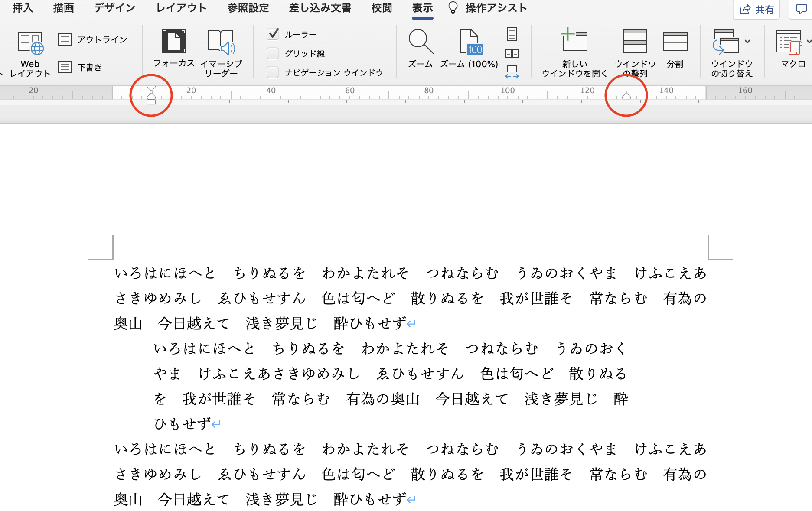Switch to the 校閲 tab
Screen dimensions: 812x511
382,8
